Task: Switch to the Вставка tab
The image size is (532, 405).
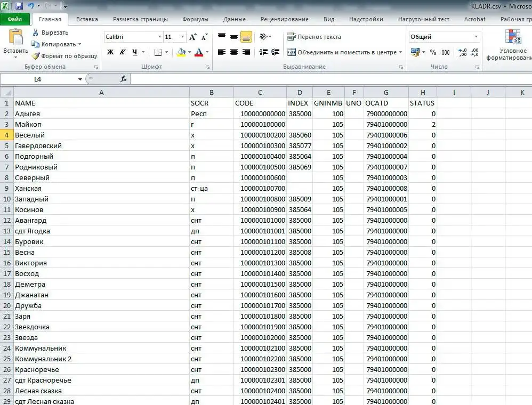Action: 87,19
